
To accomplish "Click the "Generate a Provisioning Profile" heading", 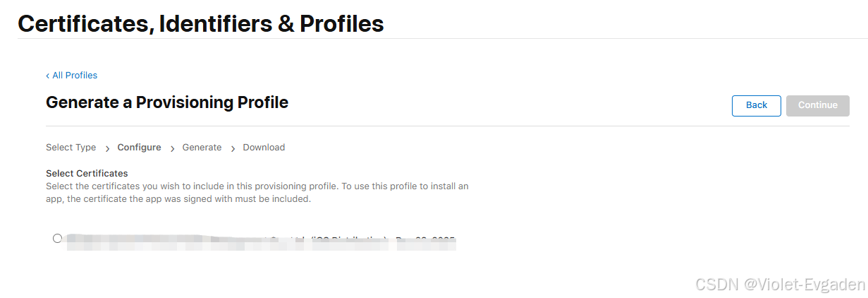I will point(167,102).
